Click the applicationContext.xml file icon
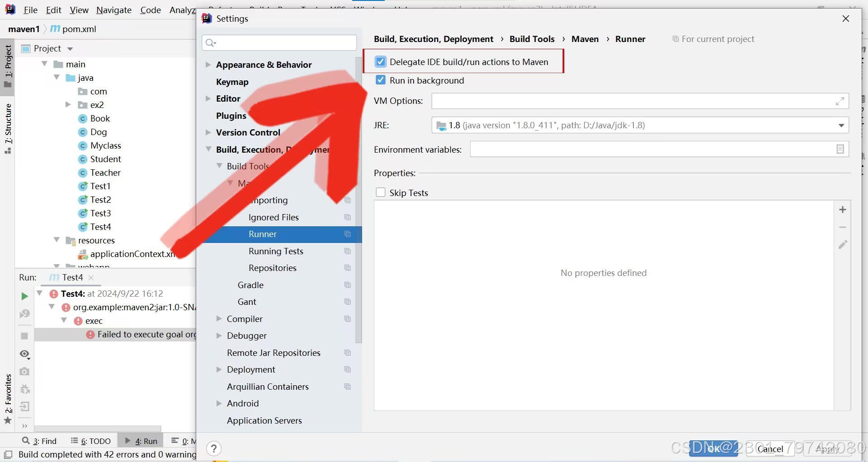Image resolution: width=868 pixels, height=462 pixels. point(83,255)
